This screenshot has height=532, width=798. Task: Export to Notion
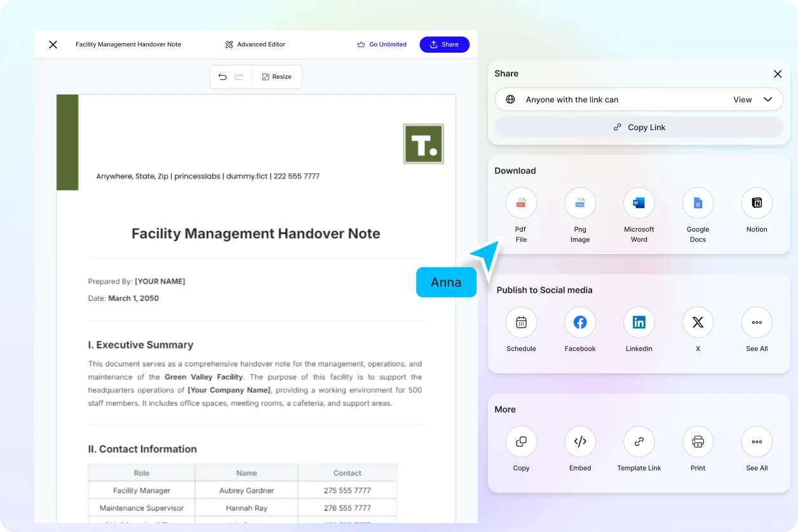[x=757, y=203]
